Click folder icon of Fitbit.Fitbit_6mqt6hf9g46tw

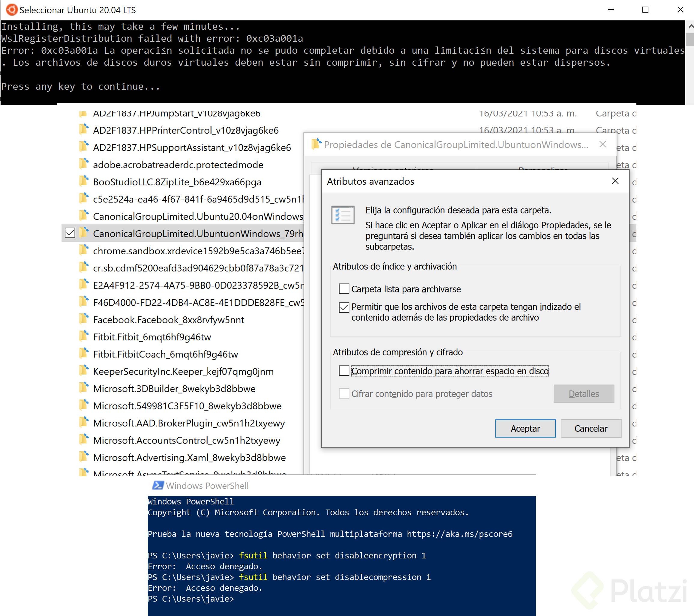pyautogui.click(x=83, y=336)
